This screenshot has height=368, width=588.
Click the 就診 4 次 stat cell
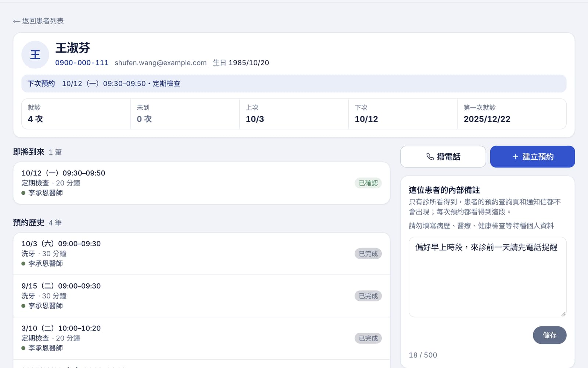(76, 114)
